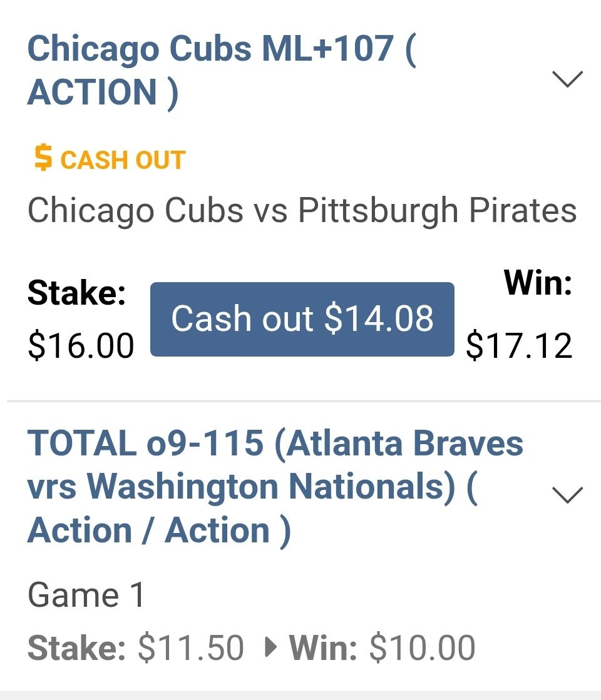Open the TOTAL o9-115 Atlanta Braves bet title
Screen dimensions: 601x700
(x=275, y=444)
